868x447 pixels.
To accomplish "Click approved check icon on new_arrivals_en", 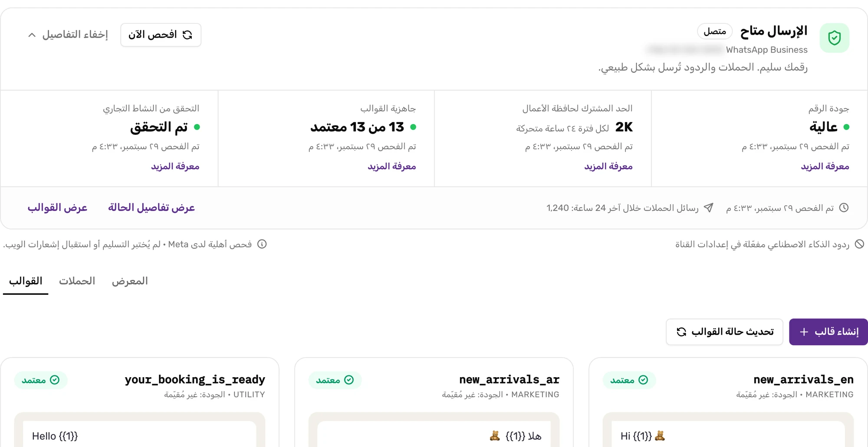I will click(643, 380).
